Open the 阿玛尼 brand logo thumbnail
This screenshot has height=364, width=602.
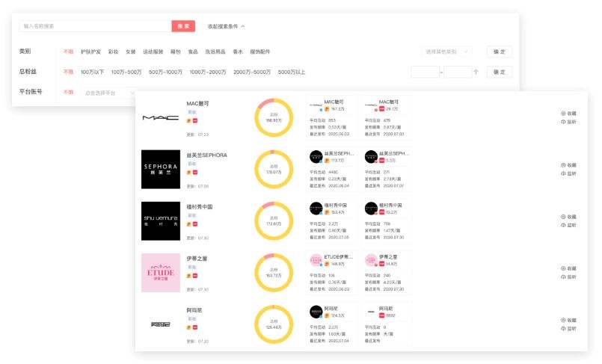pos(161,324)
